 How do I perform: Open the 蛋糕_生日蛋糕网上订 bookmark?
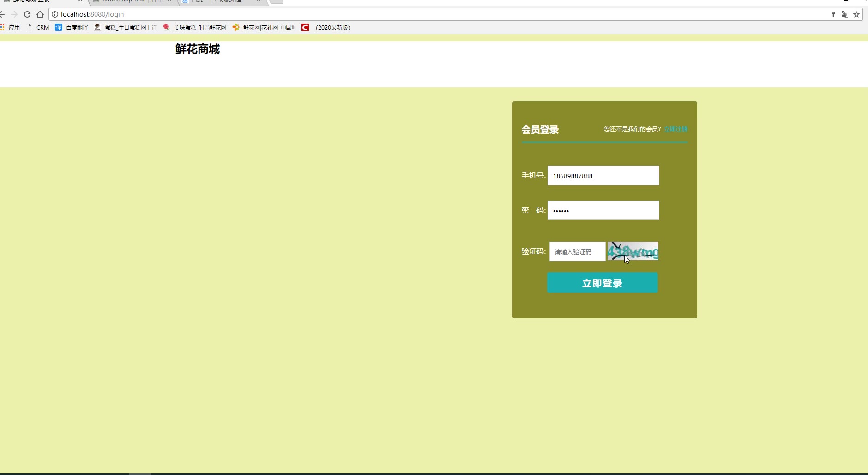[125, 27]
